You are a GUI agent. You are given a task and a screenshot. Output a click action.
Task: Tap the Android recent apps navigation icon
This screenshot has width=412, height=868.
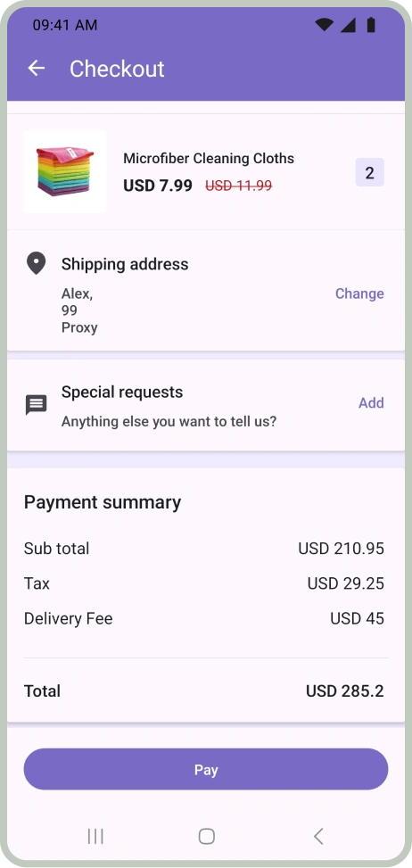(x=95, y=836)
